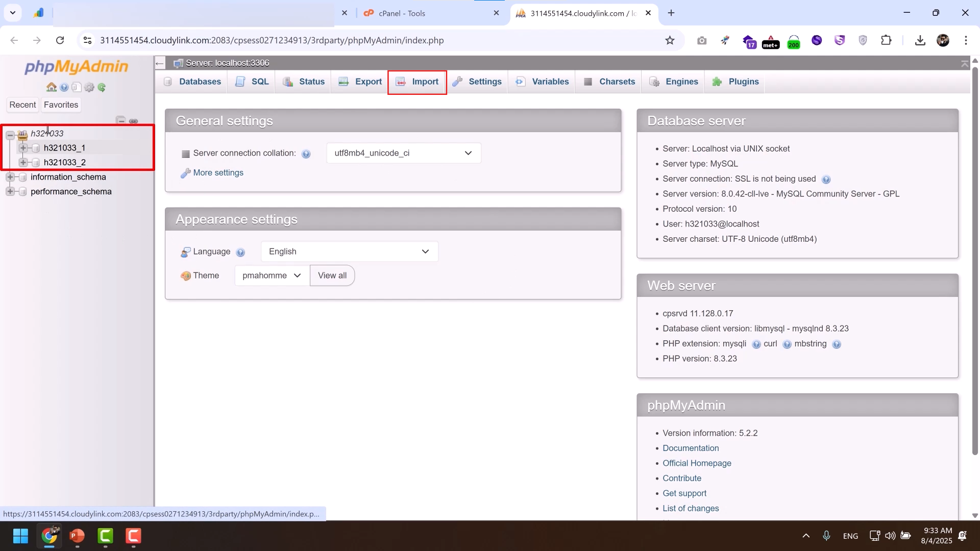Expand the h321033_2 database tree node
This screenshot has width=980, height=551.
[23, 163]
